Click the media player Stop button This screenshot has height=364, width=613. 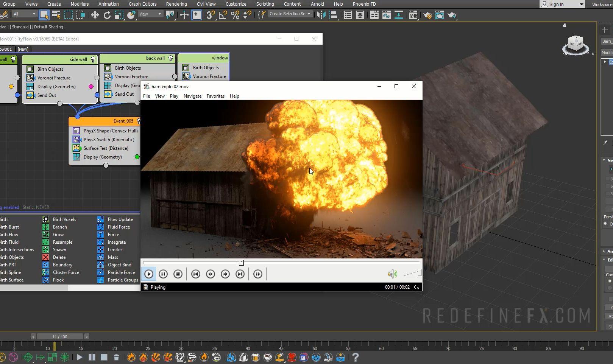pyautogui.click(x=178, y=274)
